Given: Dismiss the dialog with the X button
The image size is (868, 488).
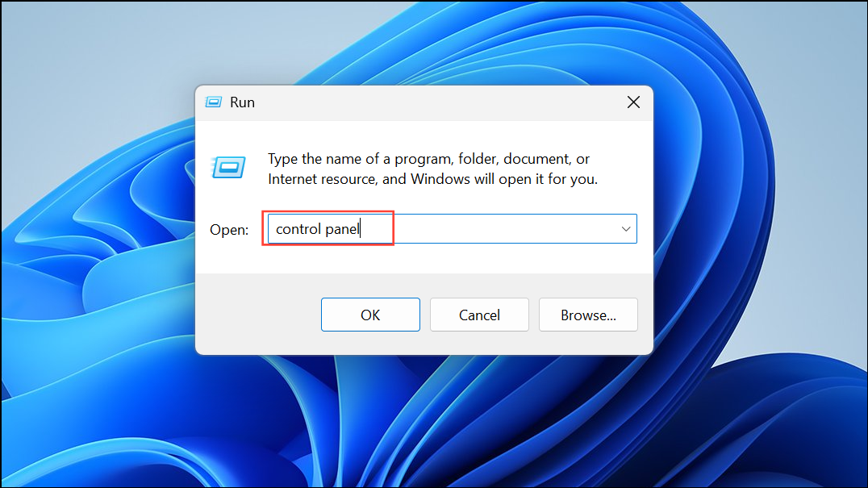Looking at the screenshot, I should click(x=633, y=102).
